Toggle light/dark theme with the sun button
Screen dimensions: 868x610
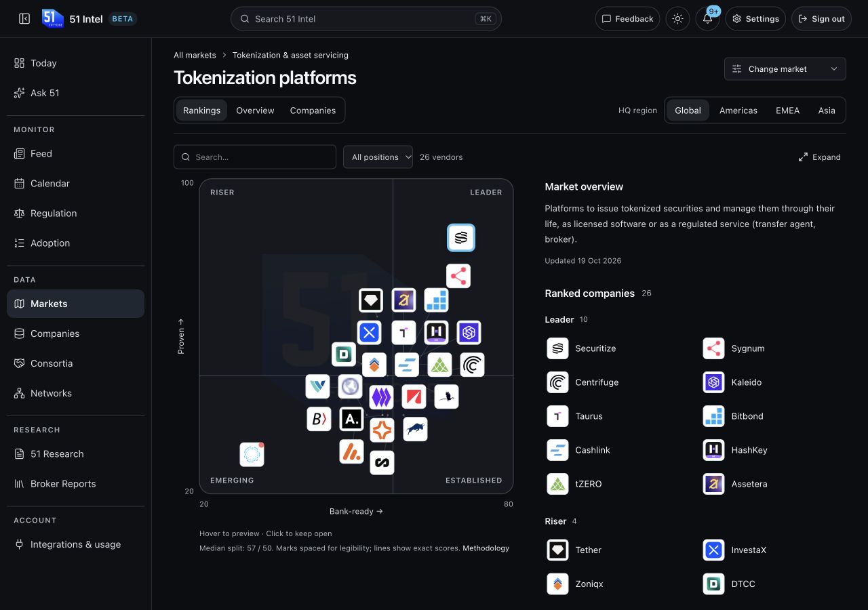pos(677,19)
